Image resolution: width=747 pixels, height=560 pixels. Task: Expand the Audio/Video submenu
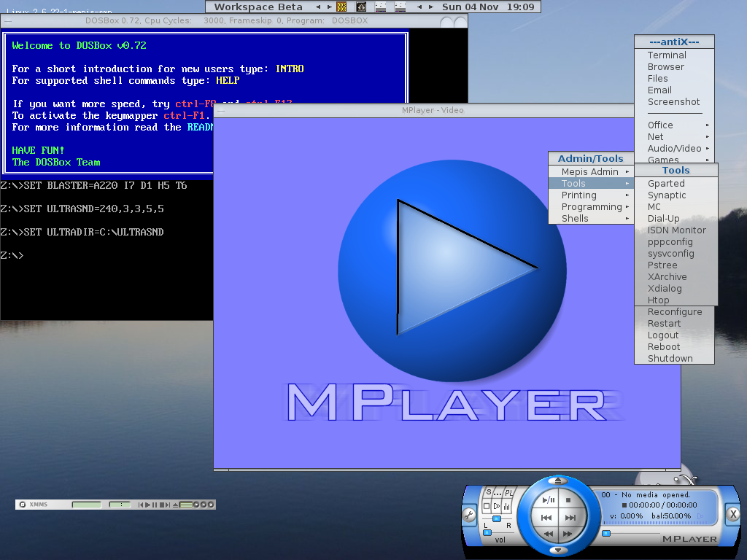(x=674, y=149)
